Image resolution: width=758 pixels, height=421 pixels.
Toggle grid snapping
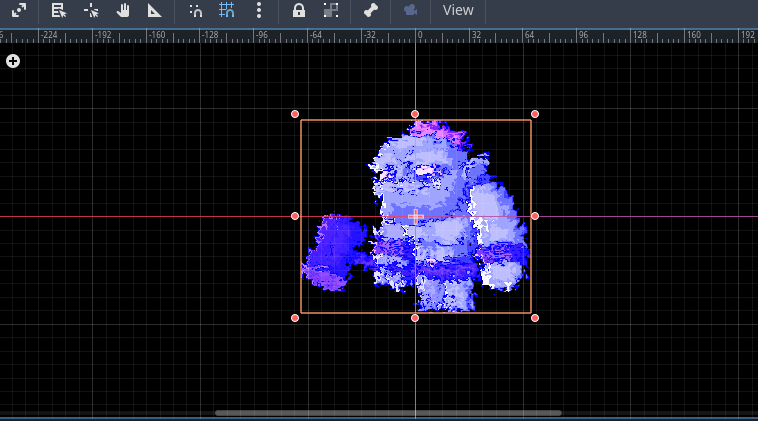[x=227, y=10]
